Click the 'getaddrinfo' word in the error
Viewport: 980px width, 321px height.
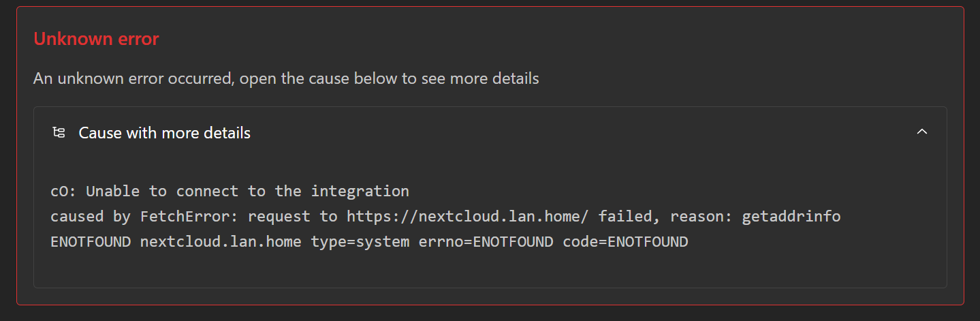pyautogui.click(x=791, y=217)
